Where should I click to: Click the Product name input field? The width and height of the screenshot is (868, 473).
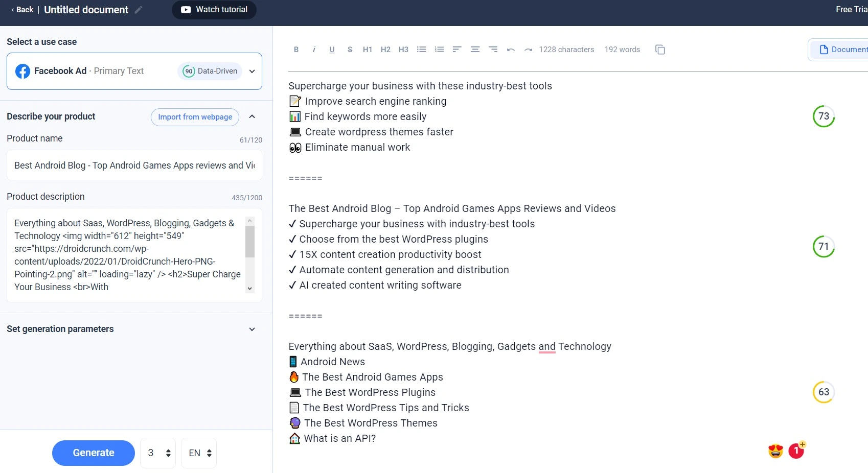[x=134, y=165]
